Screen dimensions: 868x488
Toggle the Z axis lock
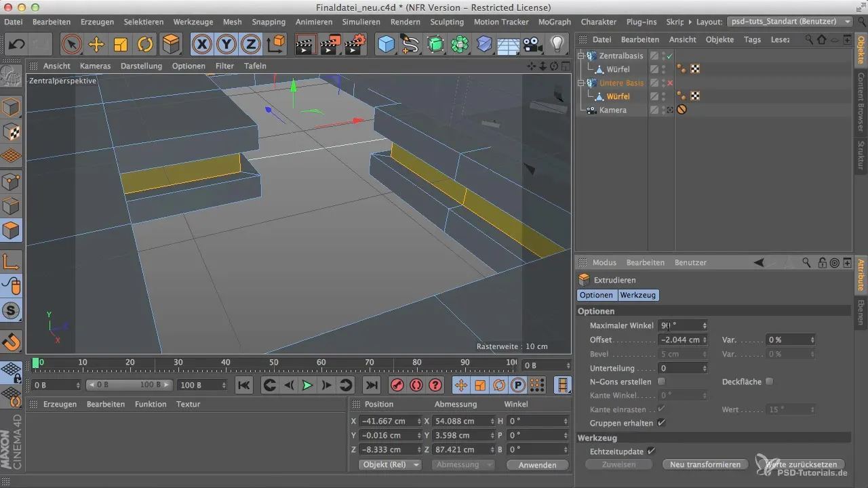tap(251, 45)
